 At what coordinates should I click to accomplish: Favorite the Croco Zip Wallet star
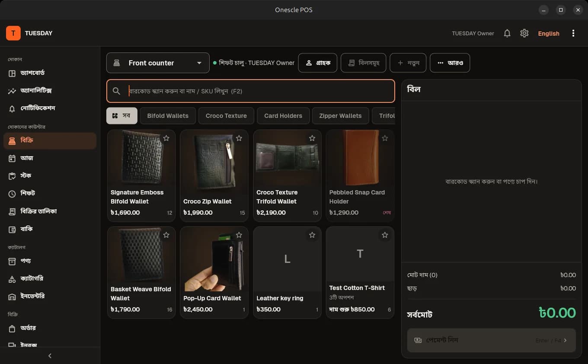pos(239,138)
